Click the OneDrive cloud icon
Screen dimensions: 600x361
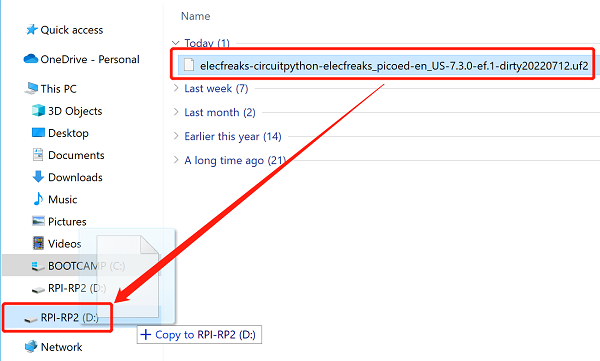click(31, 59)
